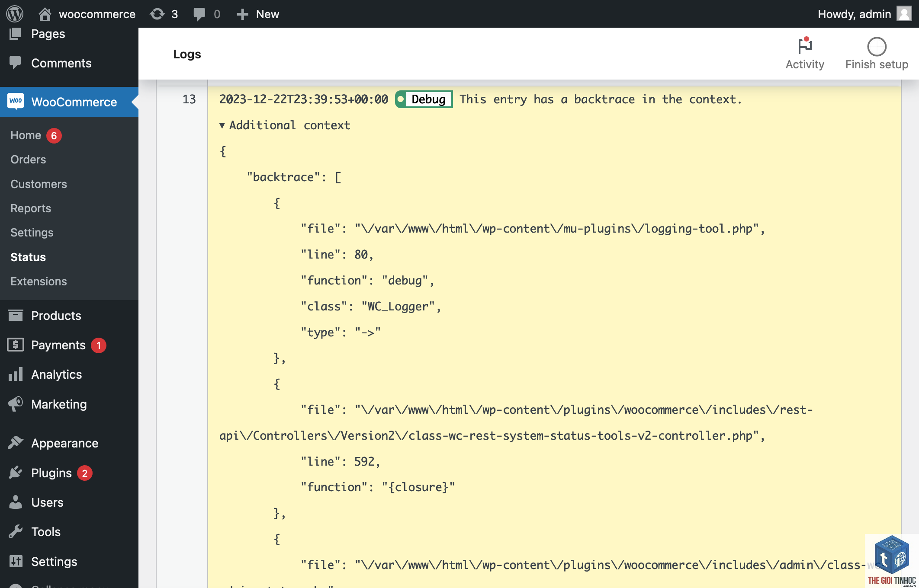The height and width of the screenshot is (588, 919).
Task: Click the "class": "WC_Logger" text
Action: click(x=371, y=307)
